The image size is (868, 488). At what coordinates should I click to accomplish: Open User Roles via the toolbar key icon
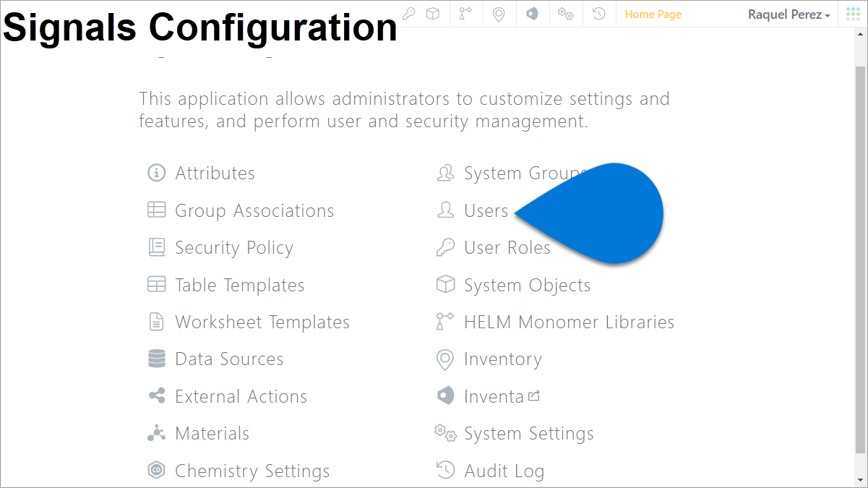click(409, 14)
